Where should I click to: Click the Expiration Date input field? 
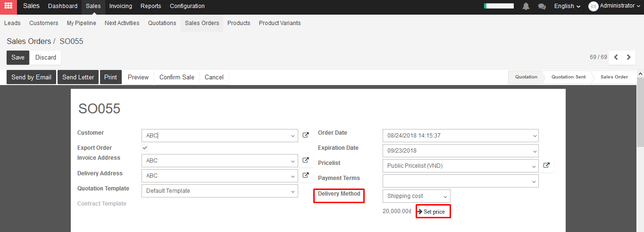point(460,151)
